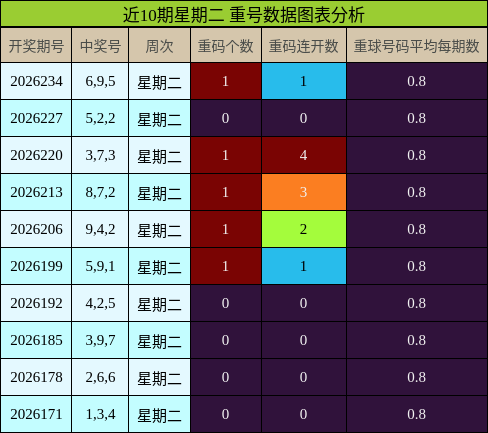This screenshot has height=433, width=488.
Task: Click the 中奖号 column header
Action: pyautogui.click(x=100, y=45)
